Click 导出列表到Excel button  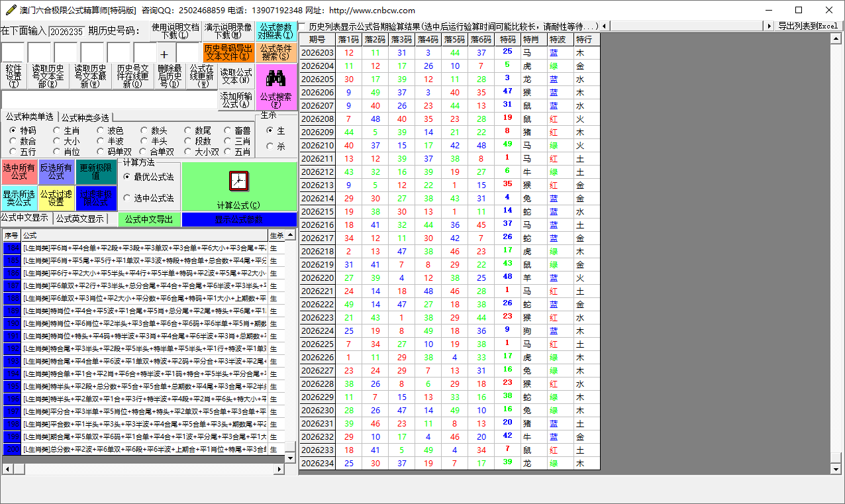coord(807,26)
